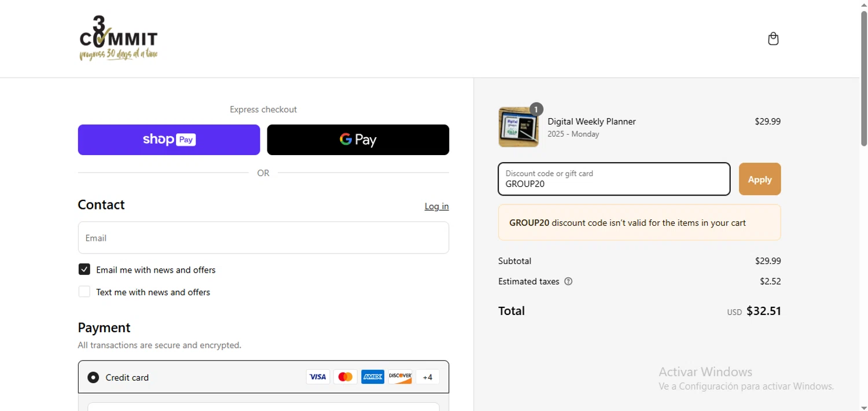Viewport: 868px width, 411px height.
Task: Click the Payment section heading
Action: coord(104,328)
